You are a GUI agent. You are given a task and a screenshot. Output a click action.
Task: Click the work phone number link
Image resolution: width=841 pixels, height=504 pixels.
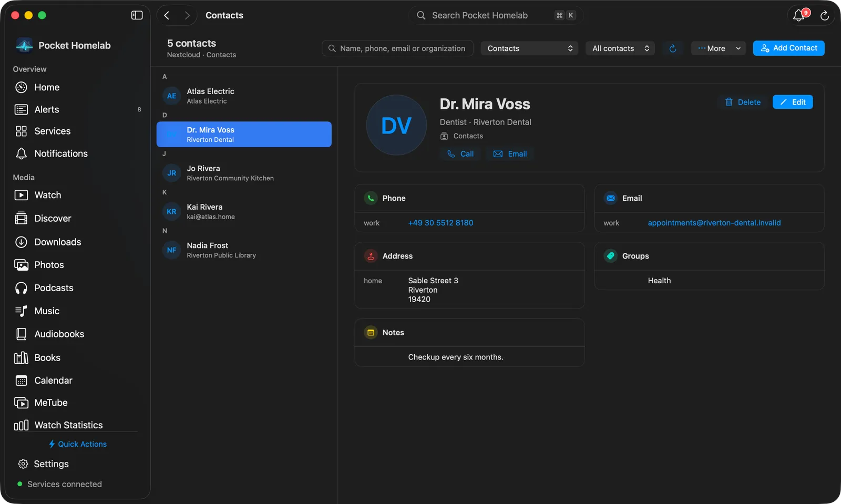point(440,223)
